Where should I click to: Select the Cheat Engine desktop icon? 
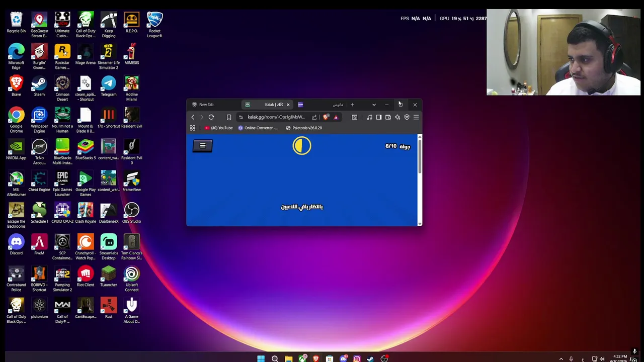[39, 182]
